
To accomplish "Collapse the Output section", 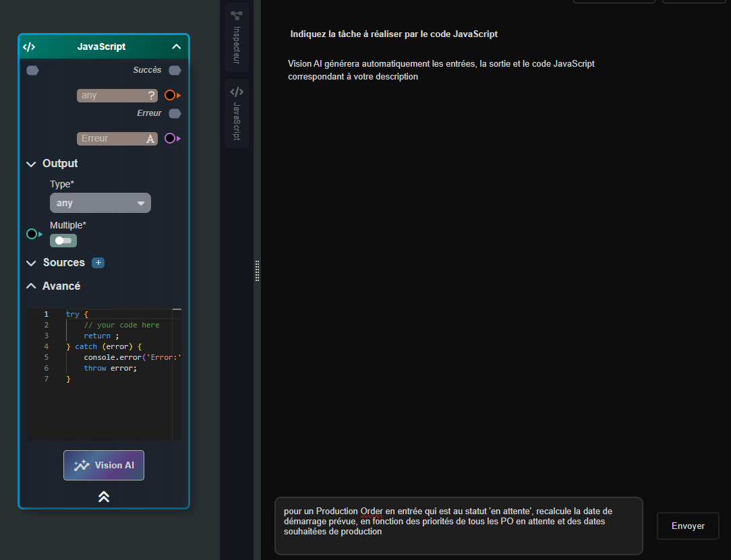I will click(x=31, y=164).
